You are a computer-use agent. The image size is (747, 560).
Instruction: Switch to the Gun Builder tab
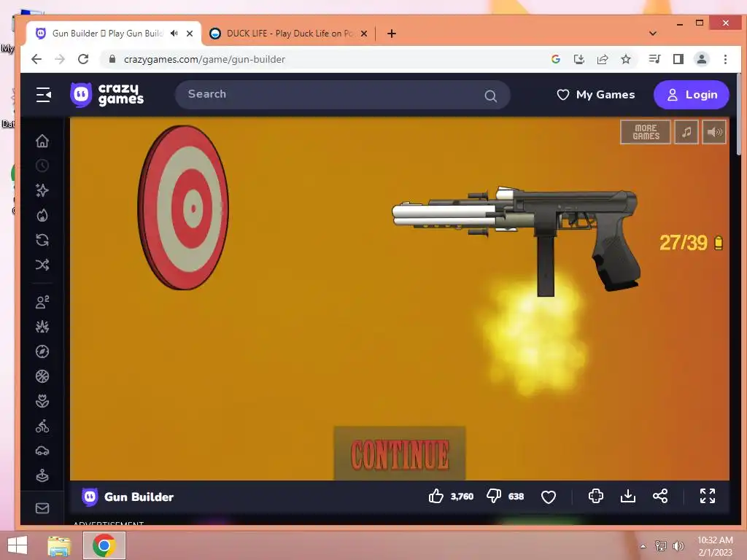coord(107,34)
